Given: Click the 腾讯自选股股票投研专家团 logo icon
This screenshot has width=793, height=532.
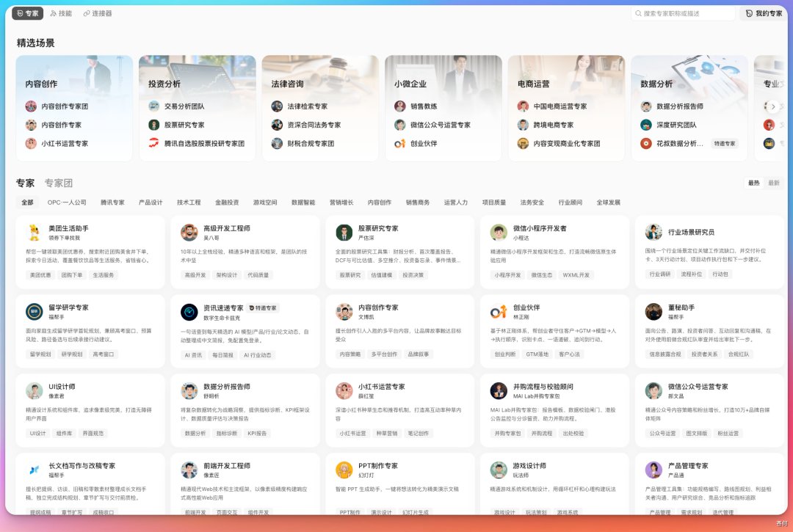Looking at the screenshot, I should [153, 144].
